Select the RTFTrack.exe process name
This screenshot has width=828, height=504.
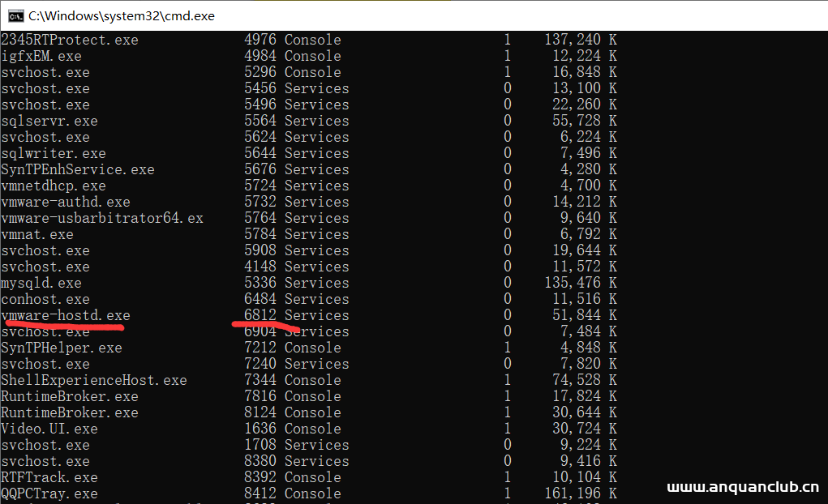[x=49, y=477]
